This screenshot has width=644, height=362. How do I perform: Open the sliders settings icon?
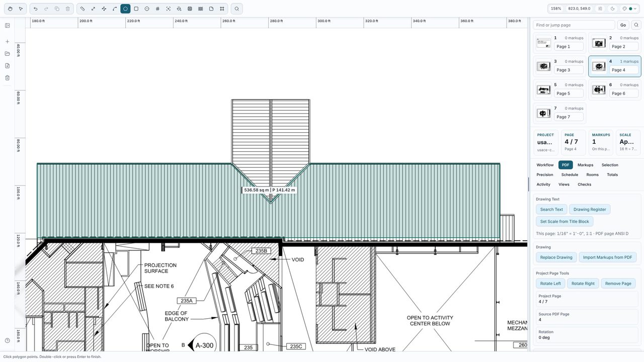coord(600,9)
